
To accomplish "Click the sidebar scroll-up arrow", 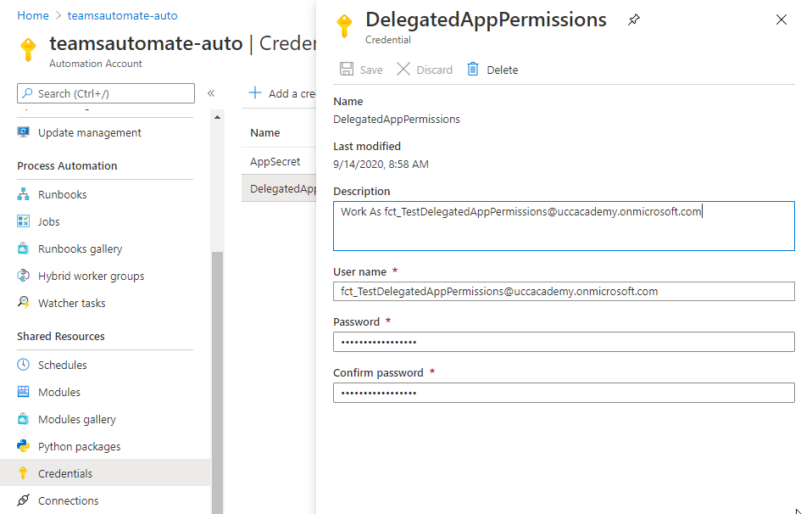I will (218, 118).
